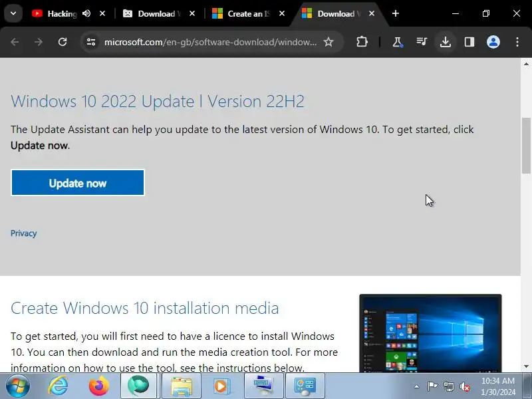
Task: Open the control panel taskbar icon
Action: (305, 386)
